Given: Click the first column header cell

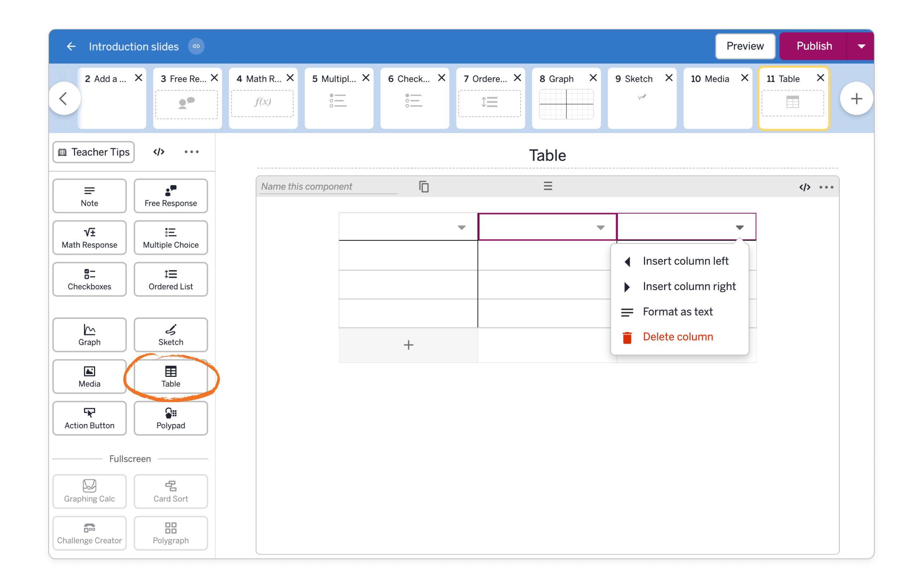Looking at the screenshot, I should tap(408, 227).
